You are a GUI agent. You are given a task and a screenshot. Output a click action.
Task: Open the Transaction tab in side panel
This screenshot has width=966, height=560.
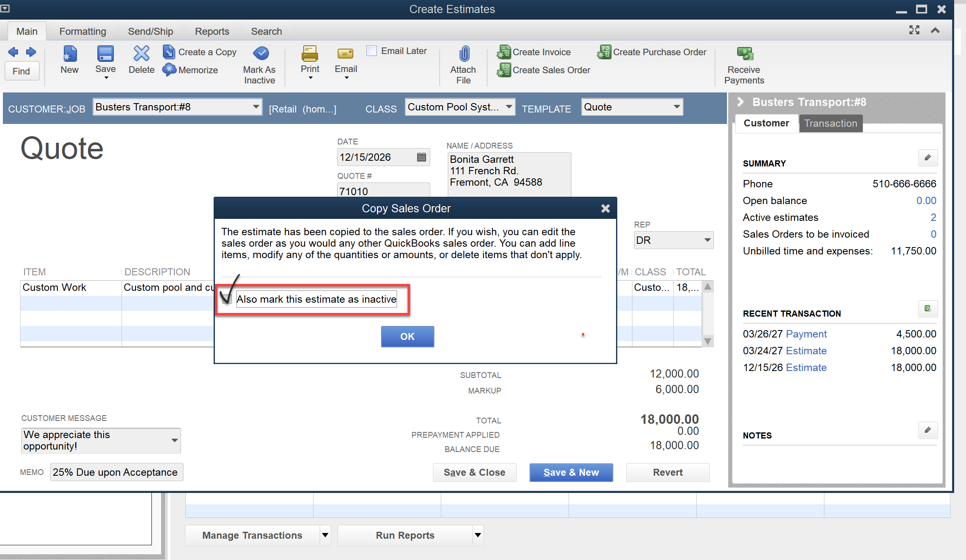click(x=830, y=123)
